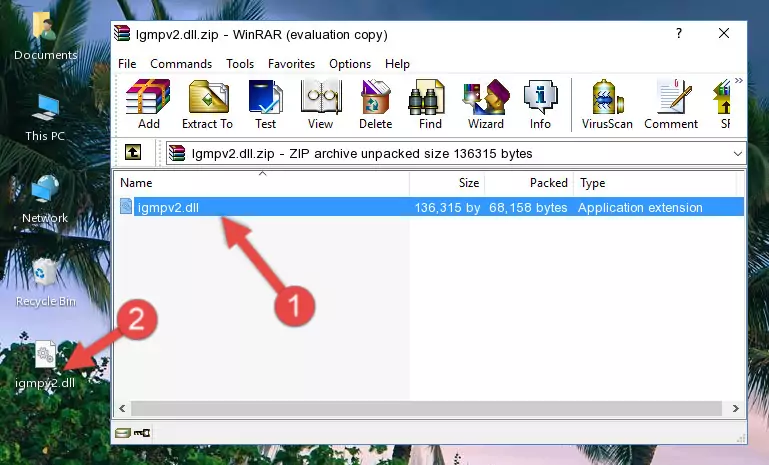Close the WinRAR window

point(724,33)
